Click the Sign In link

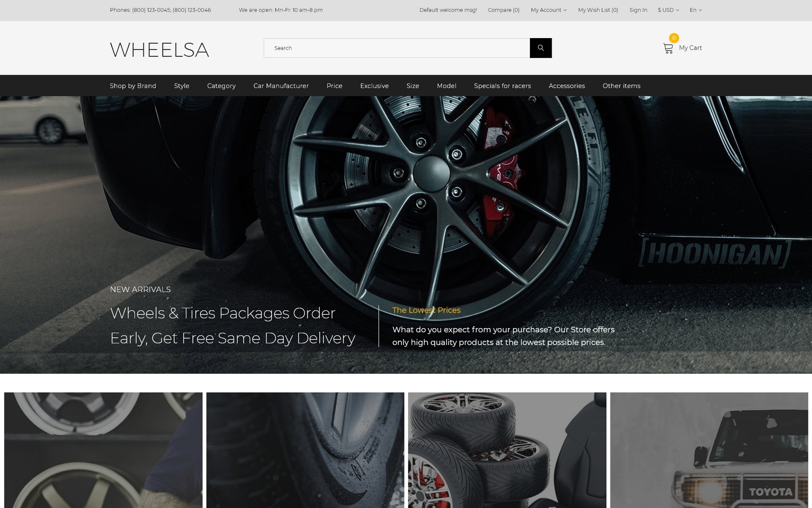coord(638,10)
